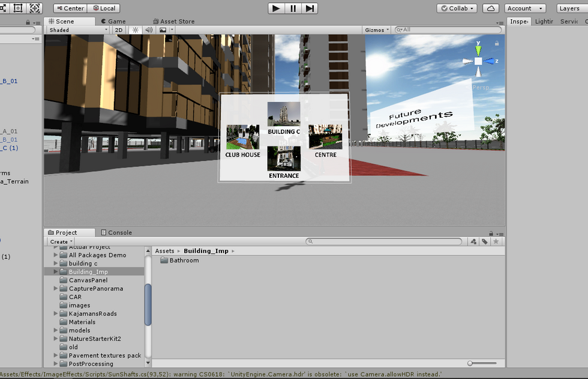
Task: Toggle the Center pivot mode button
Action: click(71, 8)
